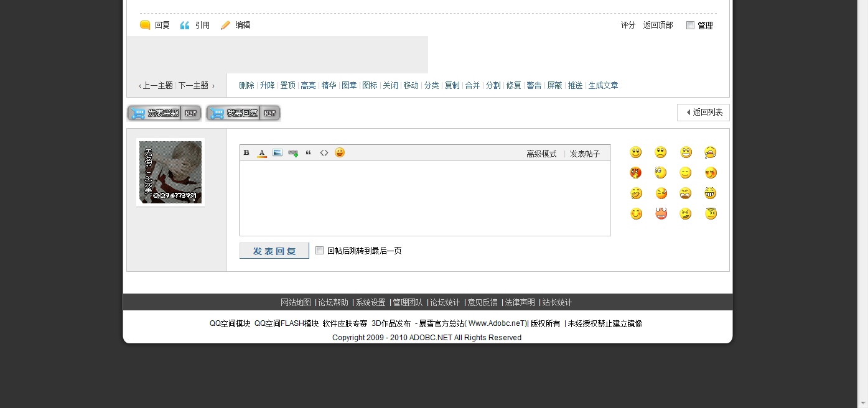Enable 回帖后跳转到最后一页 checkbox

click(319, 251)
